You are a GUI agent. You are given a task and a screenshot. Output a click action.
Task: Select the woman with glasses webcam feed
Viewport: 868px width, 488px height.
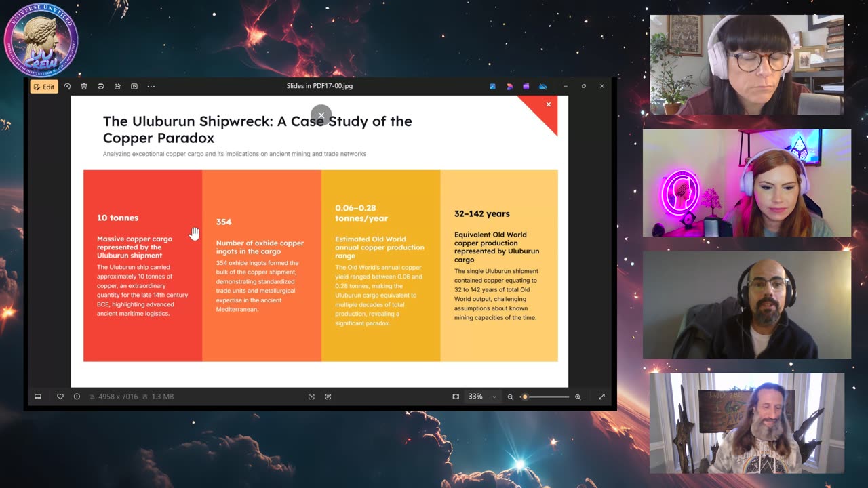tap(747, 64)
